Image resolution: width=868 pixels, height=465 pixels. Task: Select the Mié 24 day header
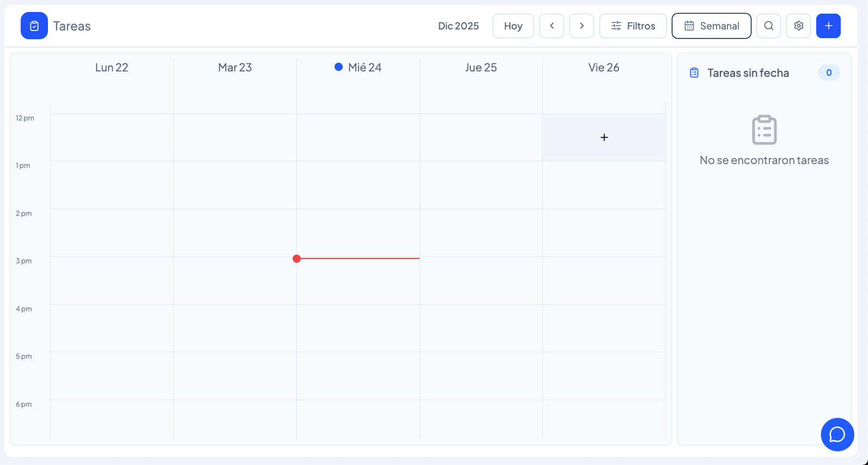(x=358, y=68)
